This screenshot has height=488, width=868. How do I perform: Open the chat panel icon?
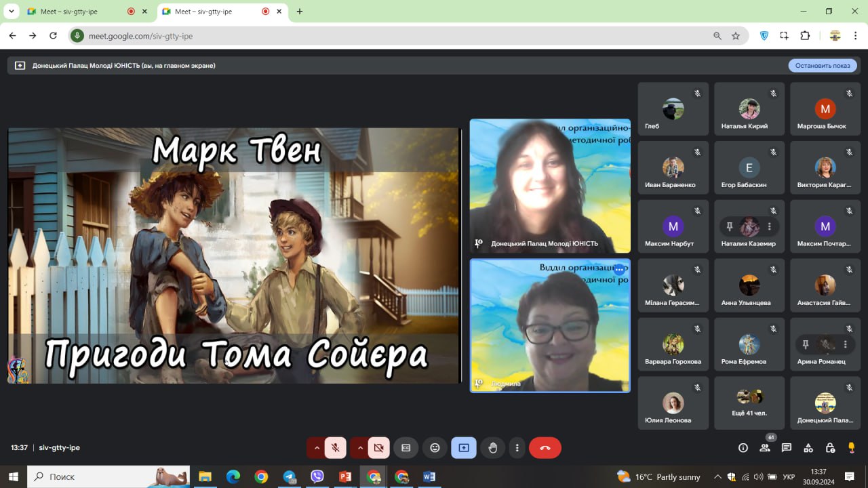point(787,447)
